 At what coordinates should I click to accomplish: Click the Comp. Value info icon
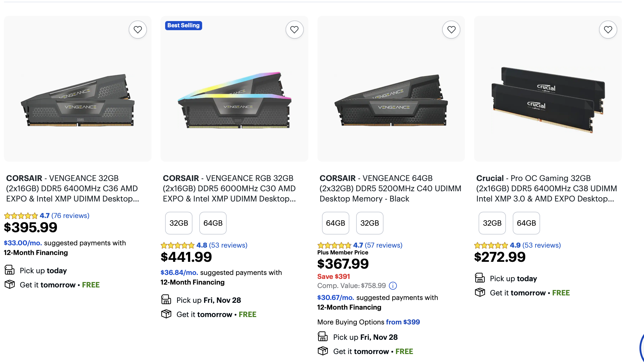click(393, 286)
